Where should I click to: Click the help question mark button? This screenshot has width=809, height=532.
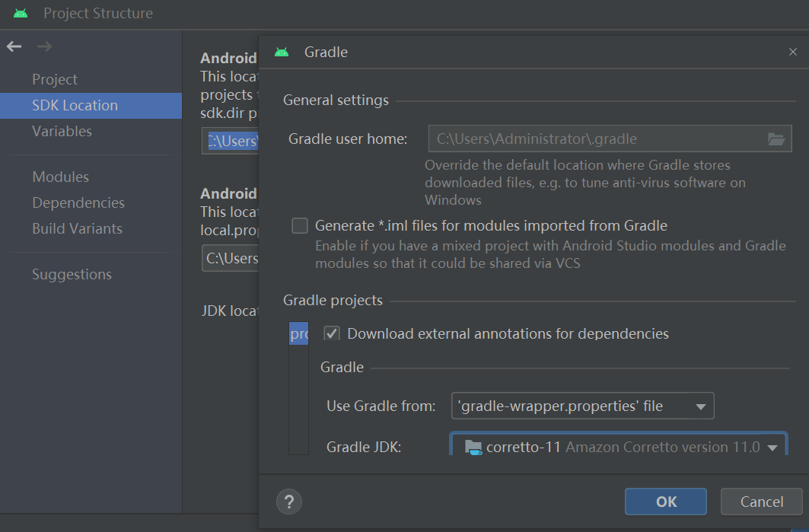(x=289, y=502)
